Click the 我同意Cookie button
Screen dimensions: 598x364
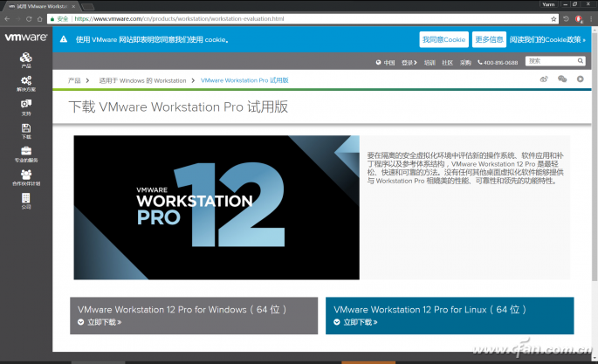[444, 39]
